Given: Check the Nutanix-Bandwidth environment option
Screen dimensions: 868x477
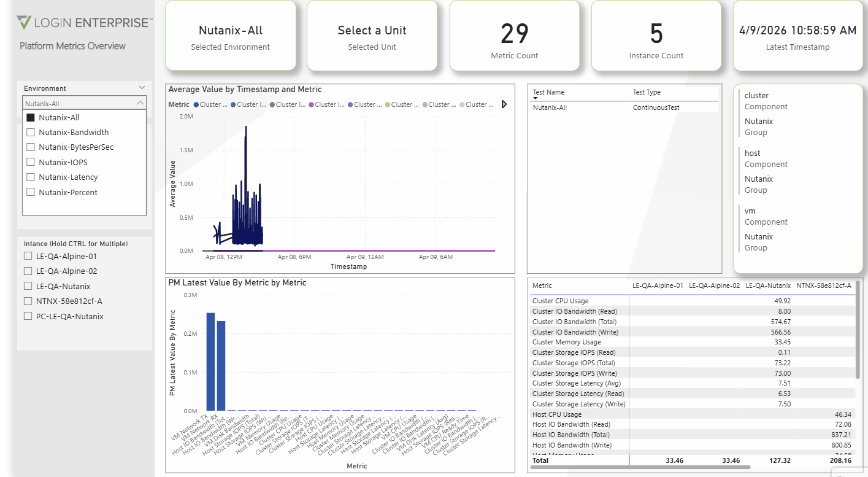Looking at the screenshot, I should (x=31, y=132).
